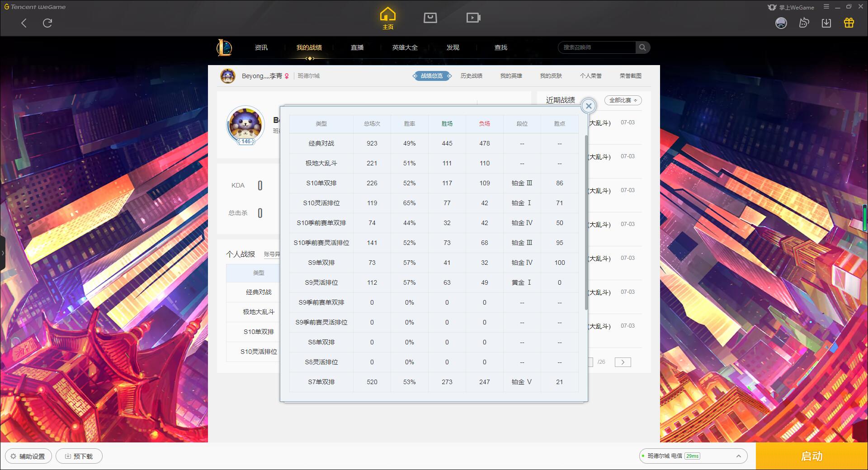Select the 我的英雄 sub-tab
Viewport: 868px width, 470px height.
pyautogui.click(x=511, y=76)
